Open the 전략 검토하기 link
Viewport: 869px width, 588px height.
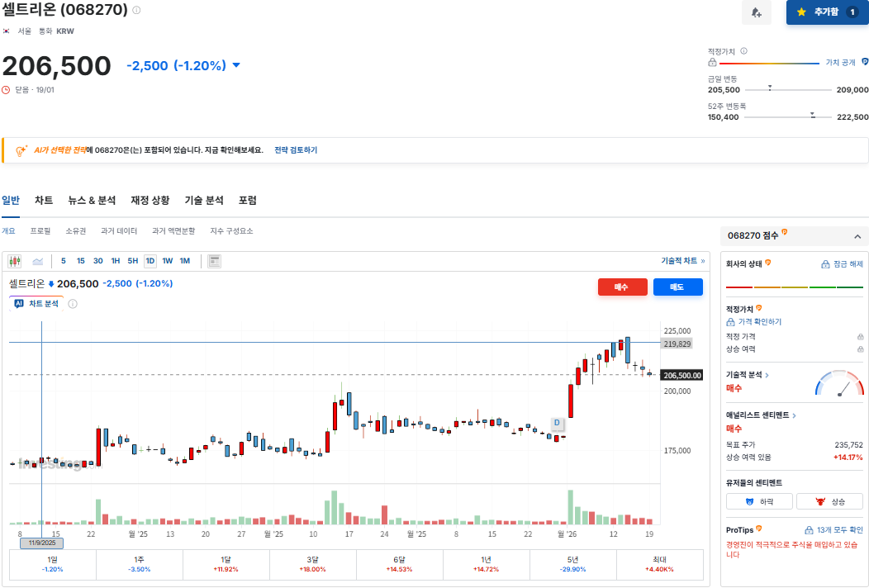coord(296,150)
